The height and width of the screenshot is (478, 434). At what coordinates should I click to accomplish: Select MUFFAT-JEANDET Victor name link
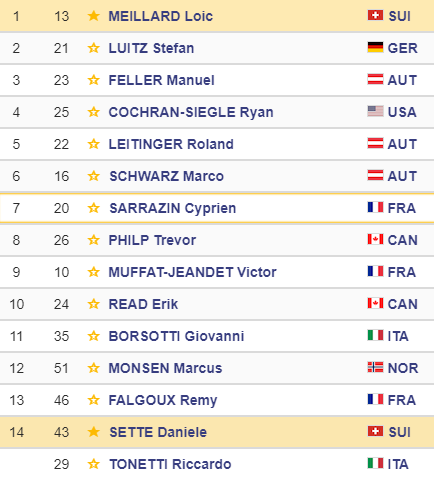click(192, 272)
